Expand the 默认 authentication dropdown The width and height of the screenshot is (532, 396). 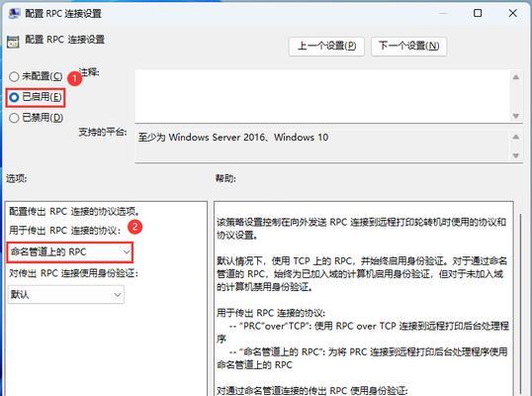pos(66,294)
